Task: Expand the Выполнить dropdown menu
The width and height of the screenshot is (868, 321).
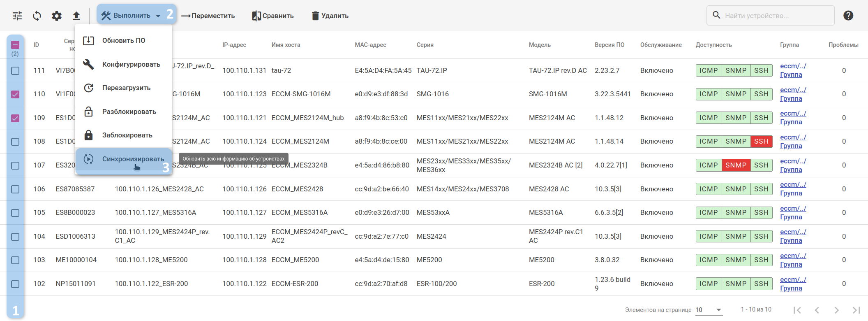Action: pos(132,16)
